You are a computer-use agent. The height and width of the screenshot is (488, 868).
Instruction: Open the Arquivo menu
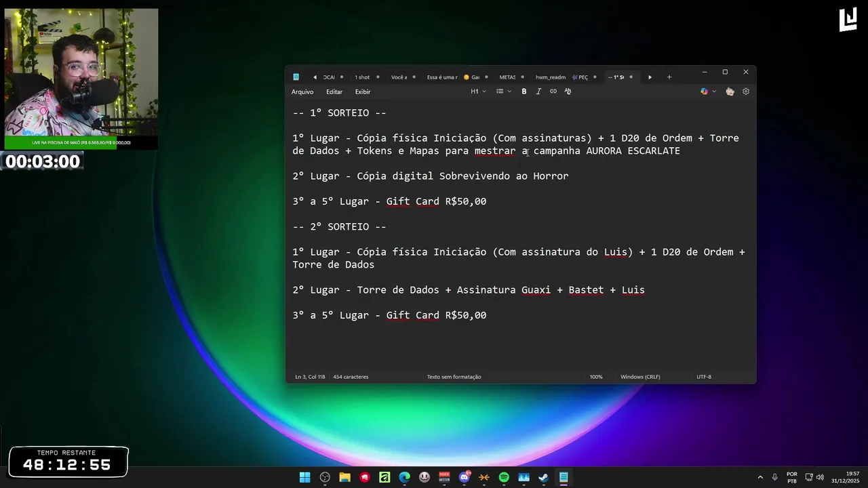pyautogui.click(x=302, y=91)
